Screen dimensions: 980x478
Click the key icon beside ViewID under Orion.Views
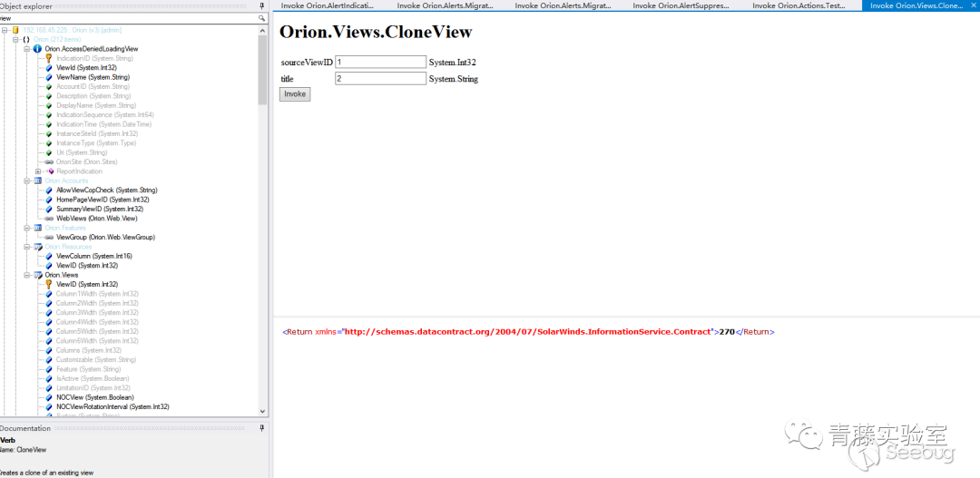tap(49, 284)
